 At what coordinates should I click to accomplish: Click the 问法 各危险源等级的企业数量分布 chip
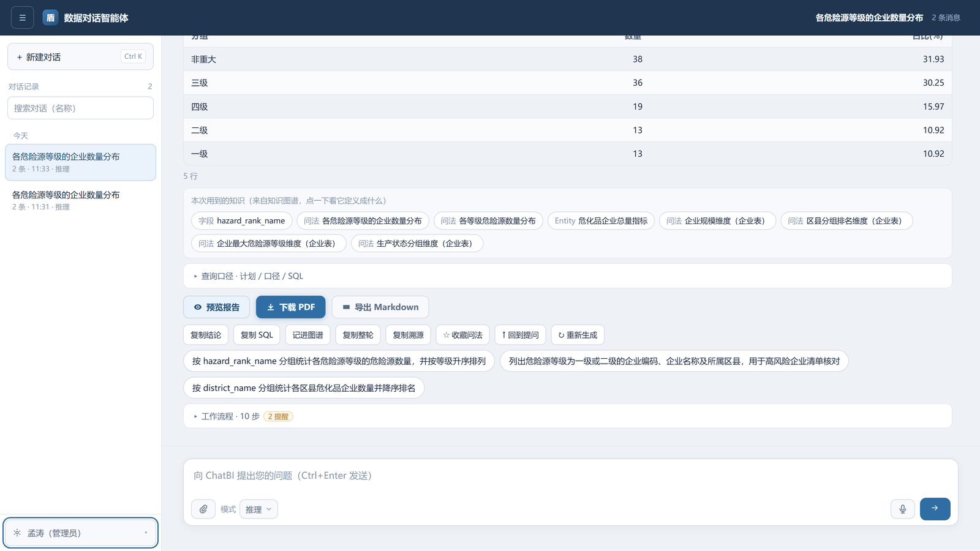[x=363, y=221]
